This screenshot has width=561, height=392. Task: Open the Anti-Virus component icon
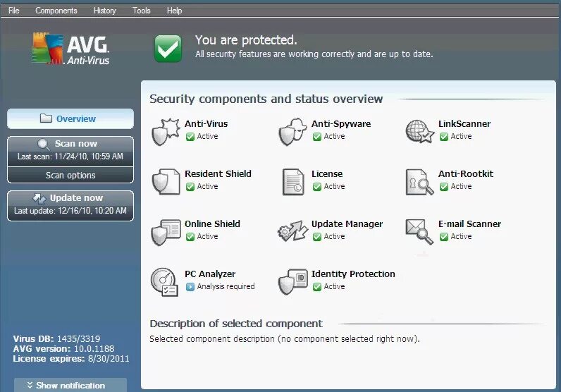coord(166,132)
